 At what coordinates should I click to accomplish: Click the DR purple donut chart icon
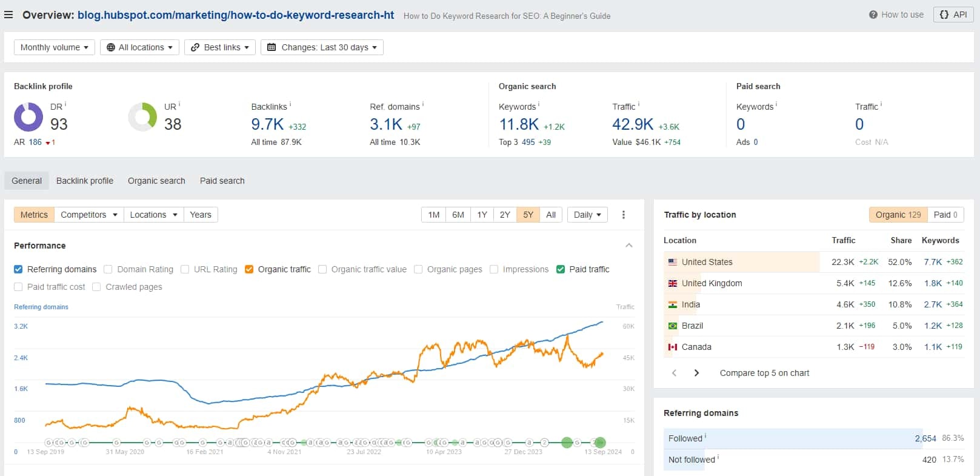click(x=28, y=117)
